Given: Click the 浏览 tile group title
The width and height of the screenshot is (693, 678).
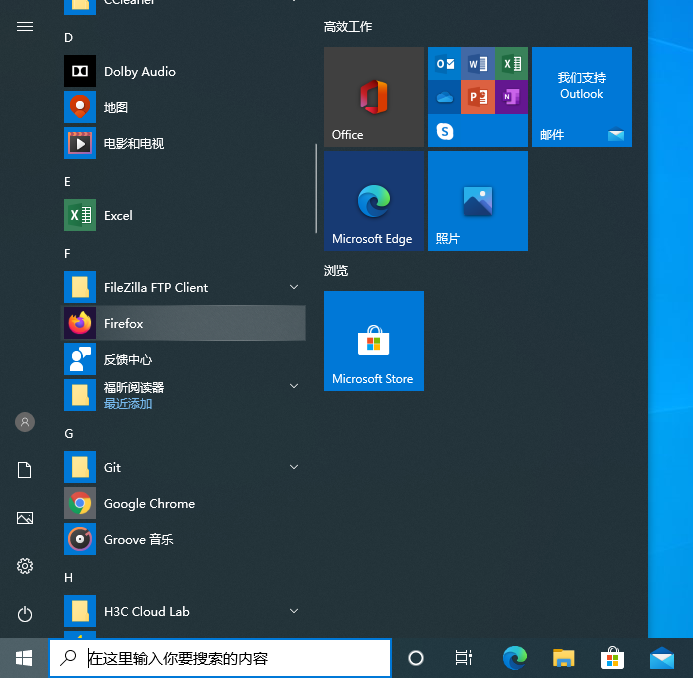Looking at the screenshot, I should [x=336, y=270].
